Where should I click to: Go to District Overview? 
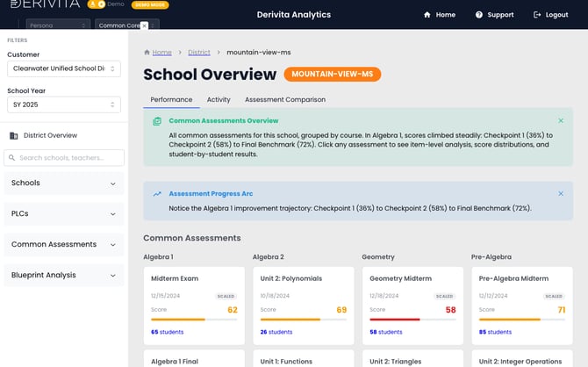[x=50, y=135]
